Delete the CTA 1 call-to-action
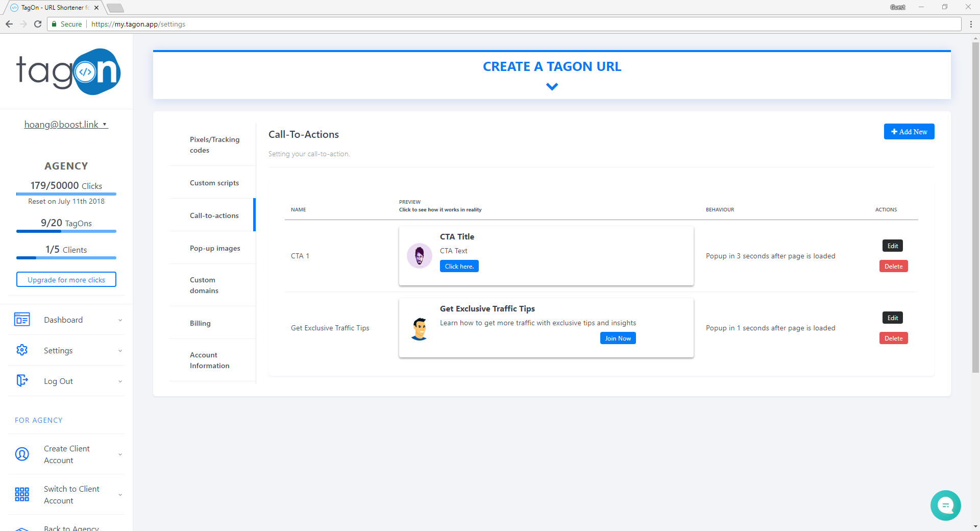 point(893,266)
